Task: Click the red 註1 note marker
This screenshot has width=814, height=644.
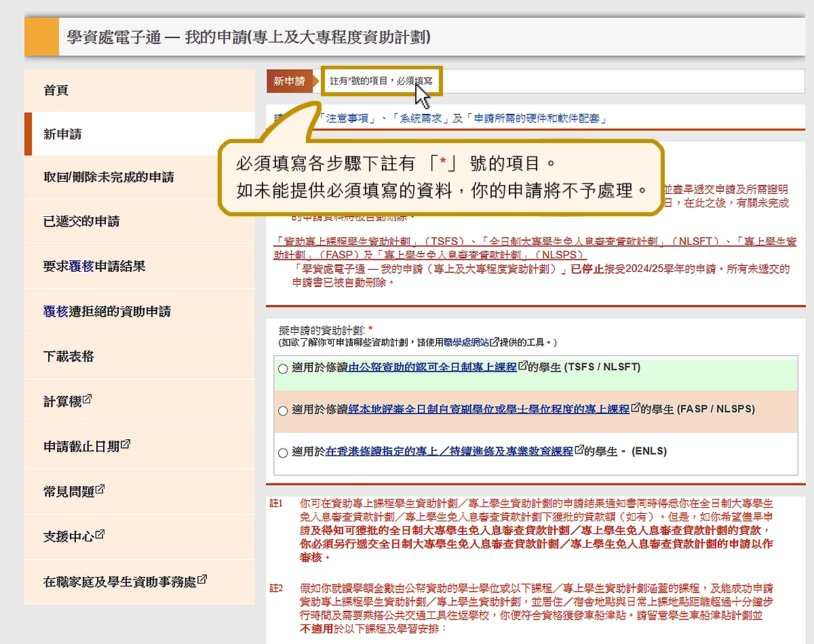Action: click(276, 504)
